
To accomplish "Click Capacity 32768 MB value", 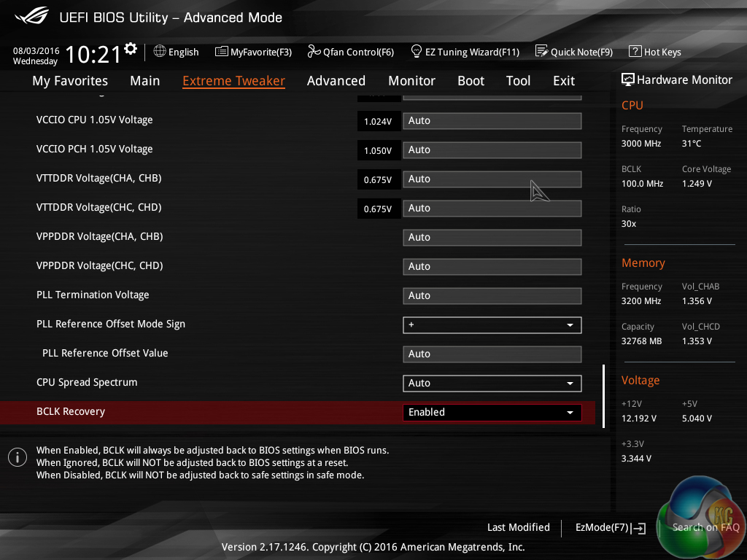I will point(642,341).
